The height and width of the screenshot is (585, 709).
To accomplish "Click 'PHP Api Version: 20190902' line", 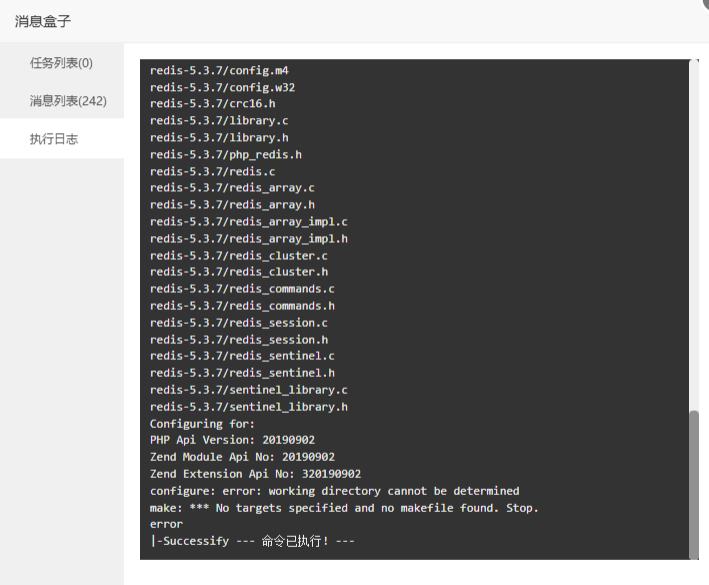I will (232, 440).
